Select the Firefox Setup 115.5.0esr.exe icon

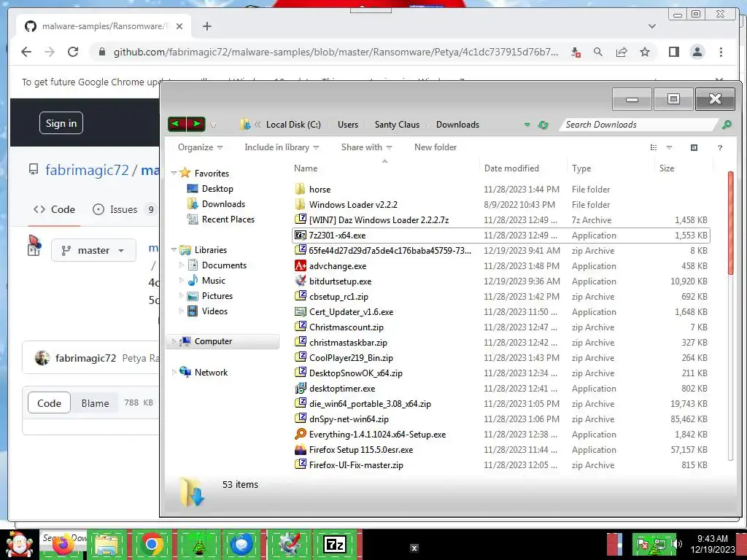(x=300, y=449)
